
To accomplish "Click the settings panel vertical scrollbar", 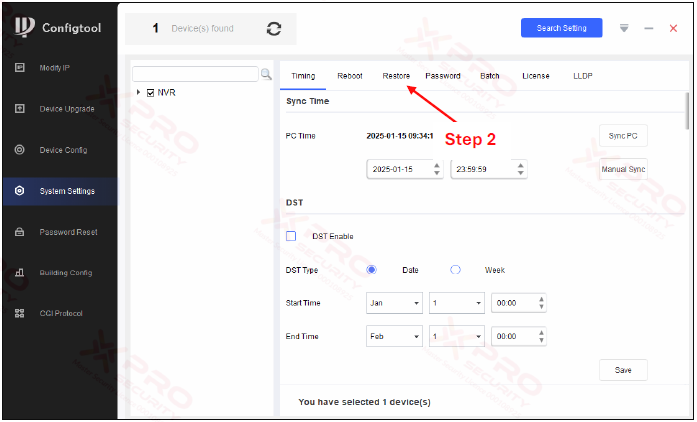I will (x=687, y=111).
